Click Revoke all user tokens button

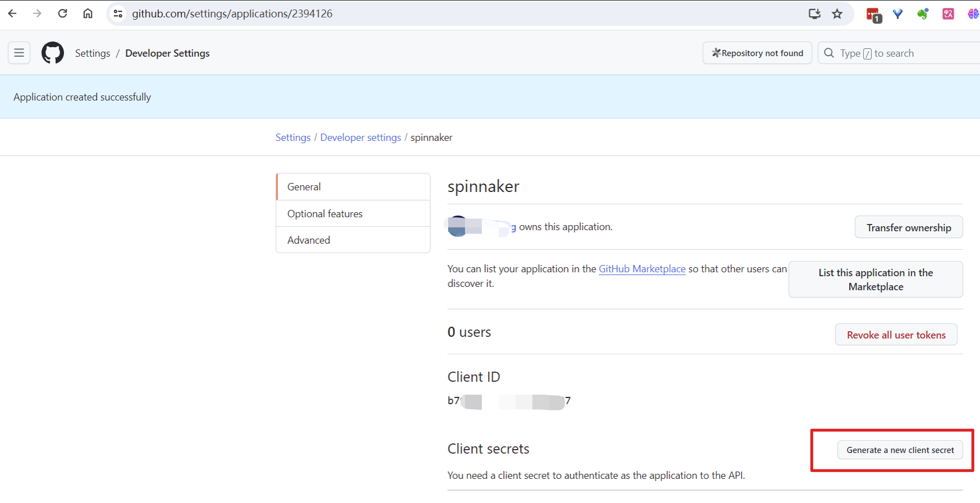coord(896,335)
